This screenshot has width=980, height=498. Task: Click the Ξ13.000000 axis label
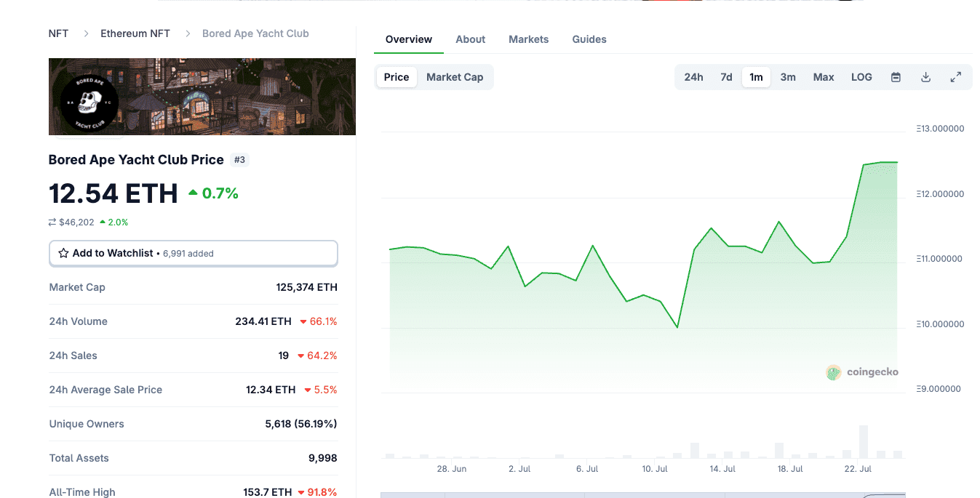[x=940, y=129]
